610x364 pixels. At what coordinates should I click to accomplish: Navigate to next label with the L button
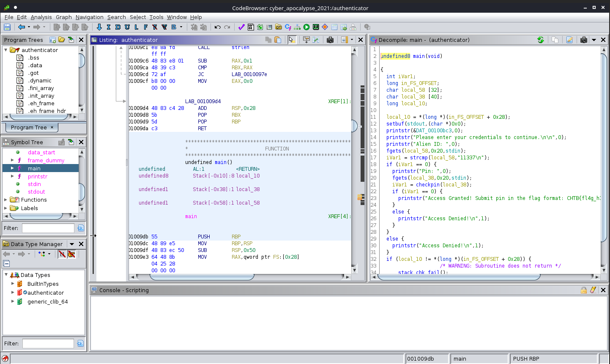point(136,27)
